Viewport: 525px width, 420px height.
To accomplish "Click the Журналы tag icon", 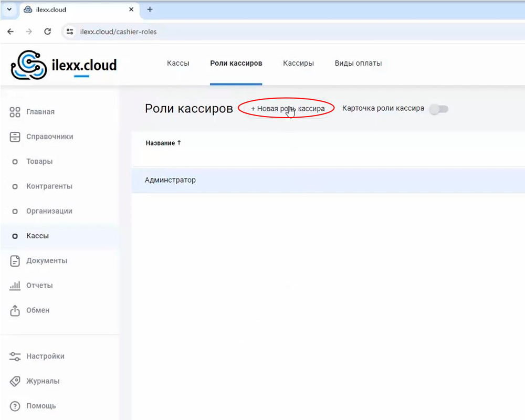I will pos(15,381).
